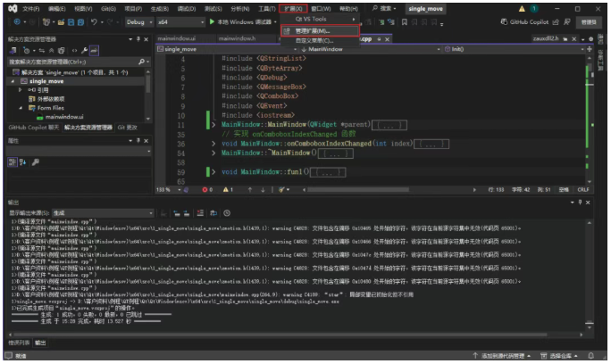
Task: Toggle output timestamp clock icon
Action: click(227, 213)
